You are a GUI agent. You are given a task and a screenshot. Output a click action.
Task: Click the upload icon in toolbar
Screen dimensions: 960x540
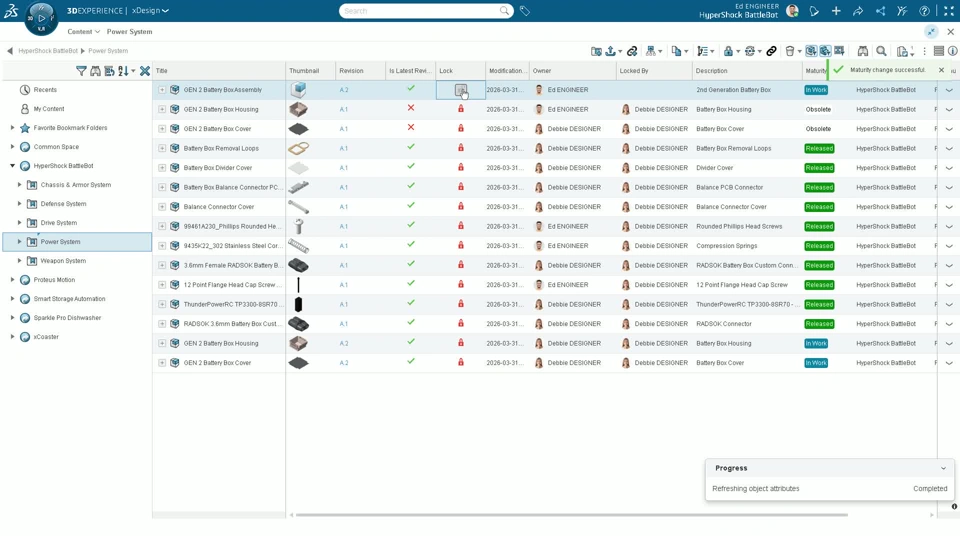coord(610,51)
